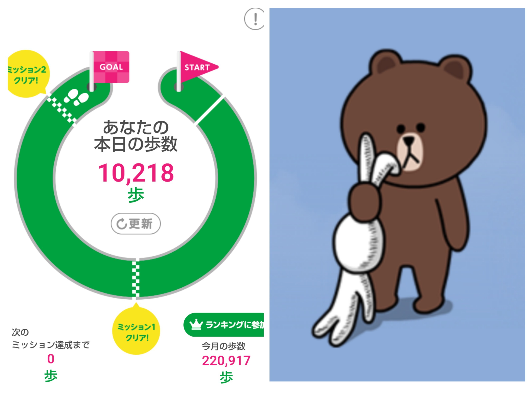Click the Brown bear sticker image
The height and width of the screenshot is (399, 532).
point(397,195)
